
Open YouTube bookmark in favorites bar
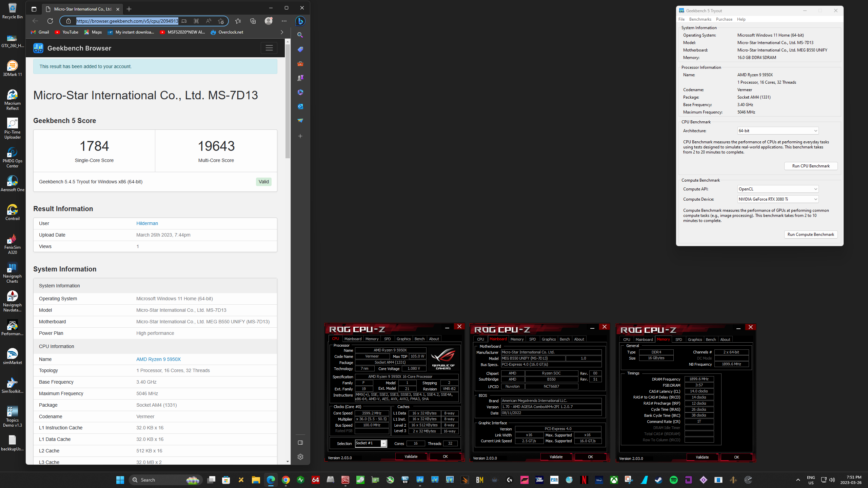click(x=66, y=32)
